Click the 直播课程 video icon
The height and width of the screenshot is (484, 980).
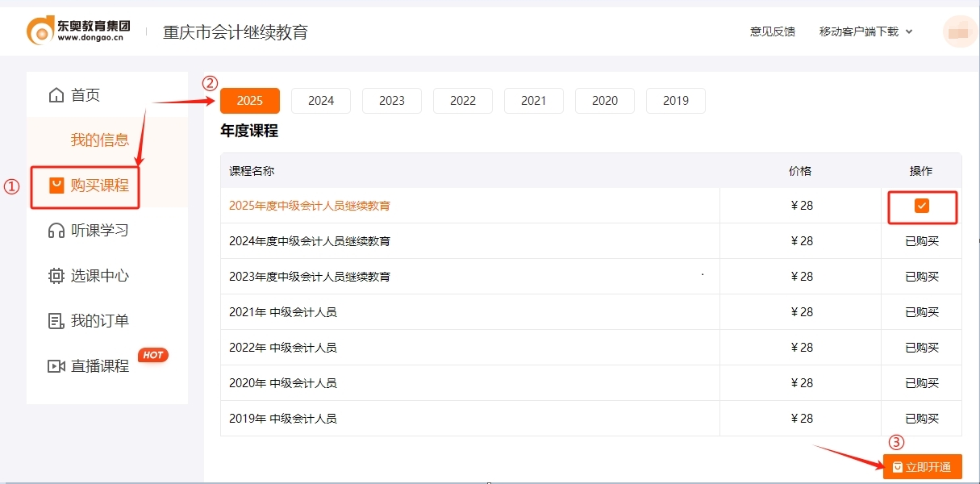56,365
